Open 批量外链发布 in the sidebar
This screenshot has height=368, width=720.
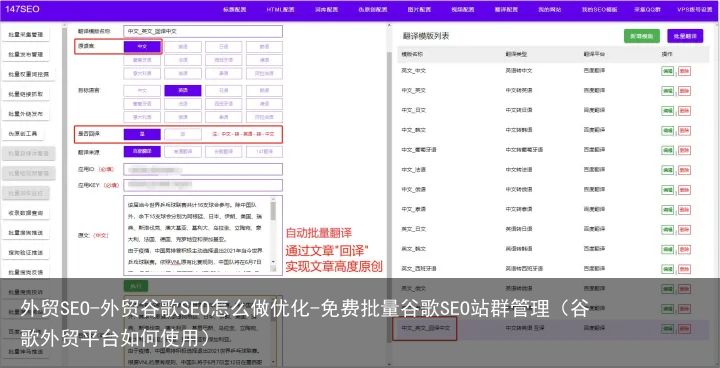[x=26, y=114]
